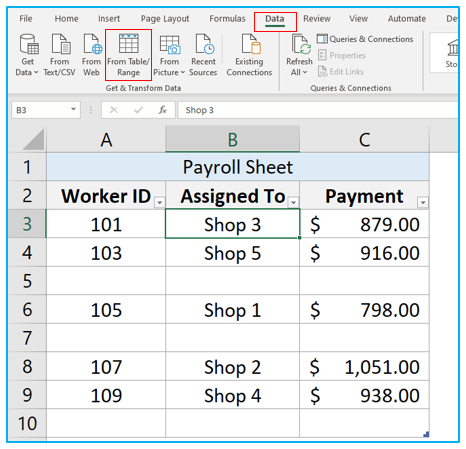Screen dimensions: 466x449
Task: Click the formula bar showing Shop 3
Action: pos(318,110)
